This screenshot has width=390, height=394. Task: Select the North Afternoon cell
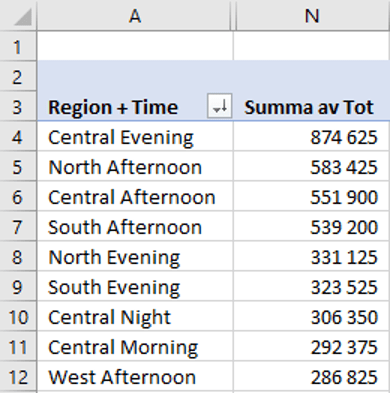[x=135, y=166]
